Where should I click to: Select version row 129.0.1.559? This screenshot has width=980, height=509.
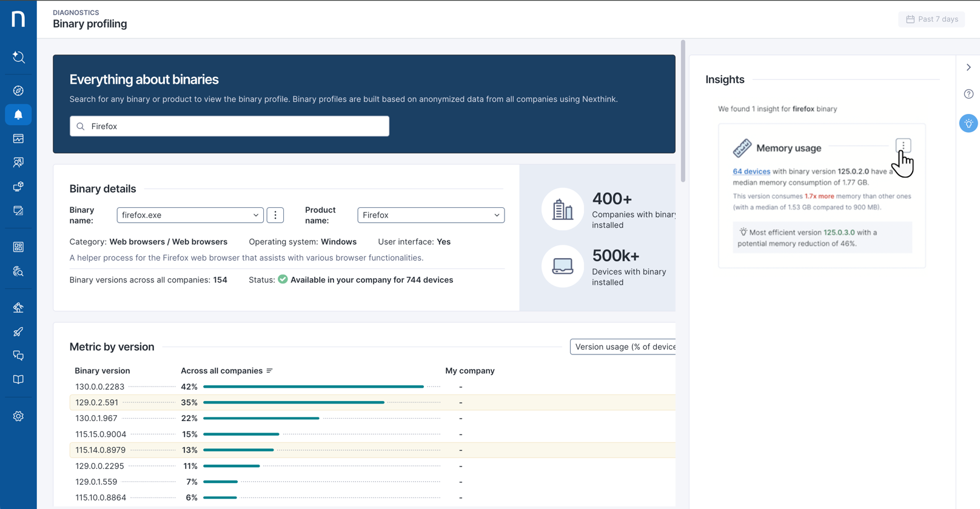372,482
